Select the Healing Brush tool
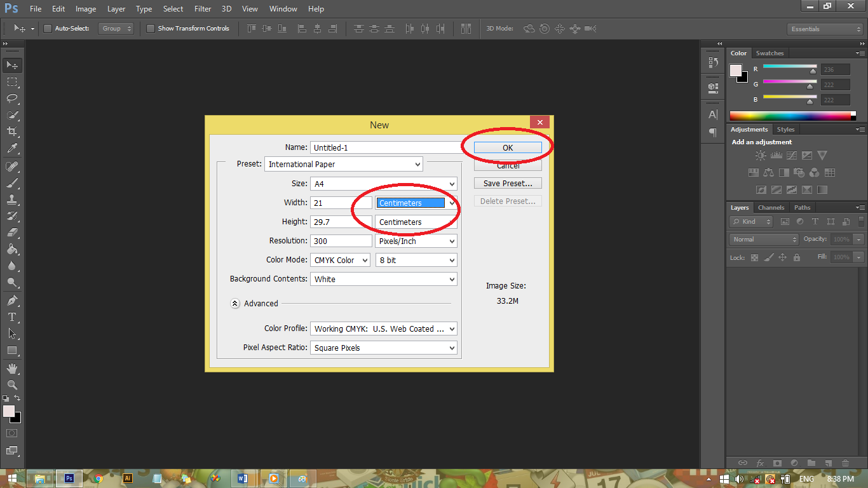This screenshot has height=488, width=868. click(x=12, y=166)
